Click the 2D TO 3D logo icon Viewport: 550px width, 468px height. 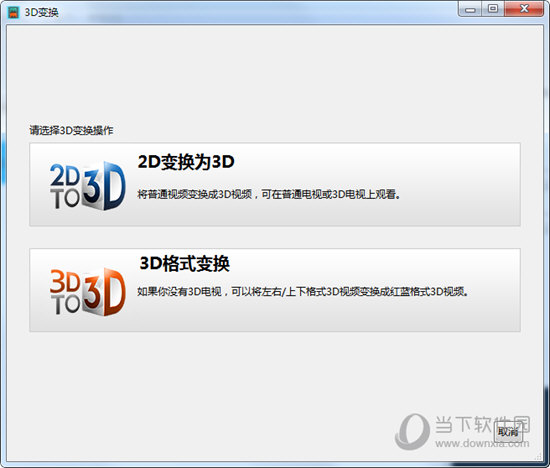tap(88, 186)
